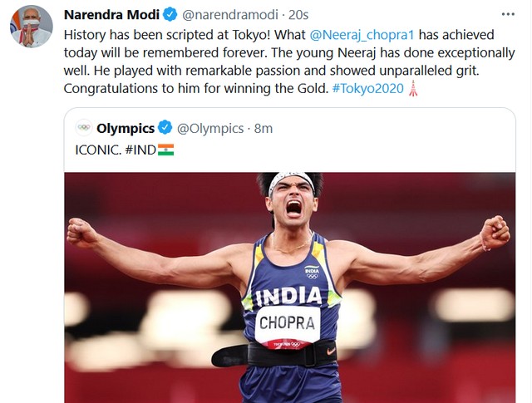Click the main tweet body text
The height and width of the screenshot is (403, 532).
(289, 61)
